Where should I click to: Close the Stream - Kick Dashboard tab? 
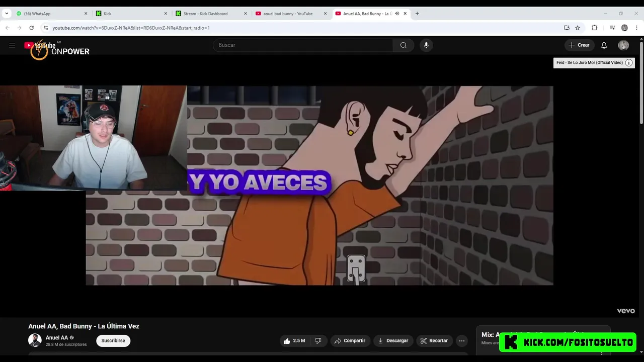click(x=245, y=14)
